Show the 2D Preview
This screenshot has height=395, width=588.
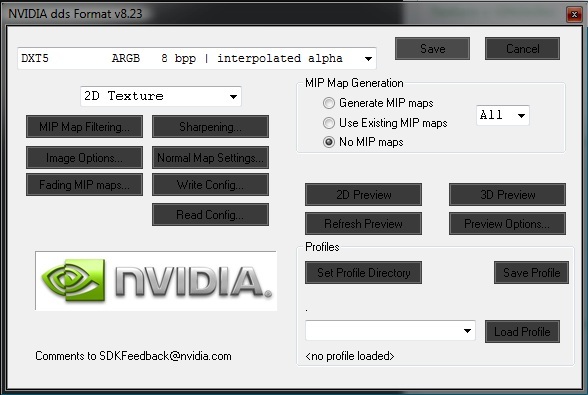(363, 194)
